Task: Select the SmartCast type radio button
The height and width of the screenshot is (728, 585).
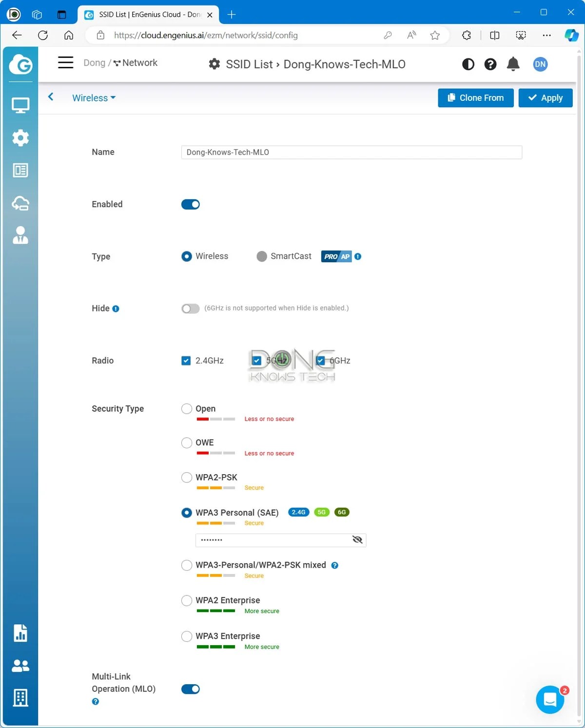Action: (x=262, y=257)
